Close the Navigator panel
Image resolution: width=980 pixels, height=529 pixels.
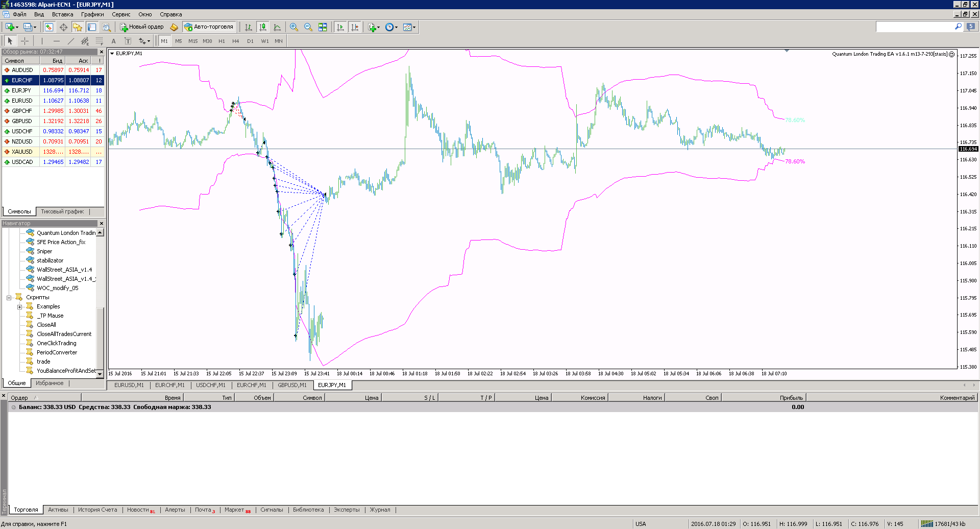click(x=101, y=223)
